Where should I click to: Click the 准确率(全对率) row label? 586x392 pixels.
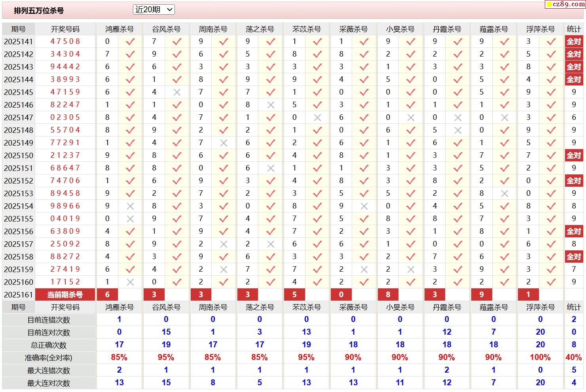point(49,358)
